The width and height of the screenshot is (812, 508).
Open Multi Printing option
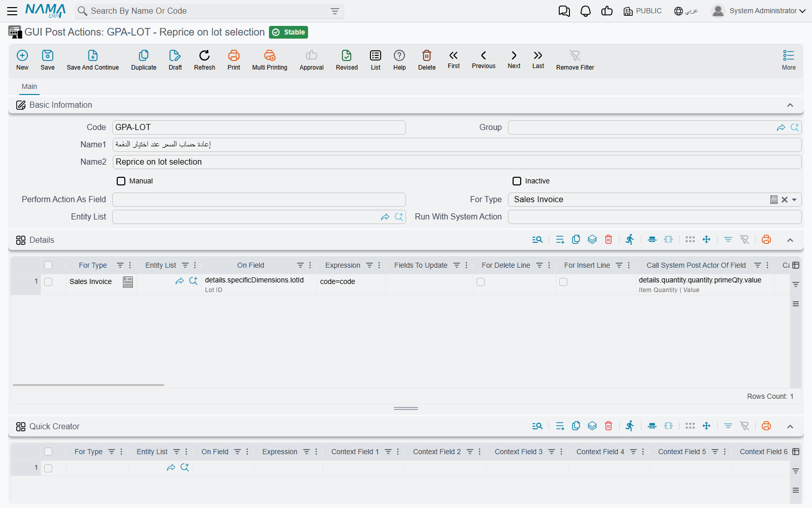269,59
